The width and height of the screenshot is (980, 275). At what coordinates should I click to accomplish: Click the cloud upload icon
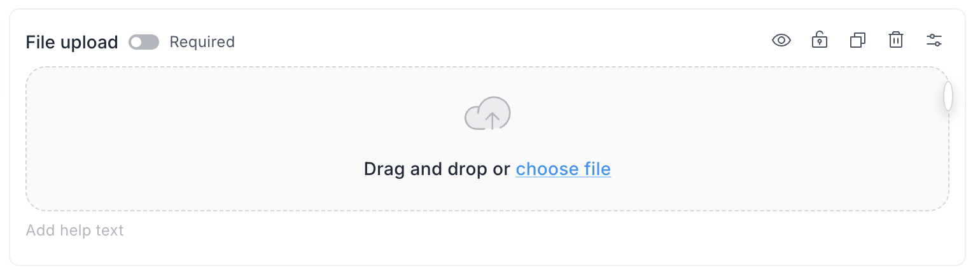[x=487, y=114]
